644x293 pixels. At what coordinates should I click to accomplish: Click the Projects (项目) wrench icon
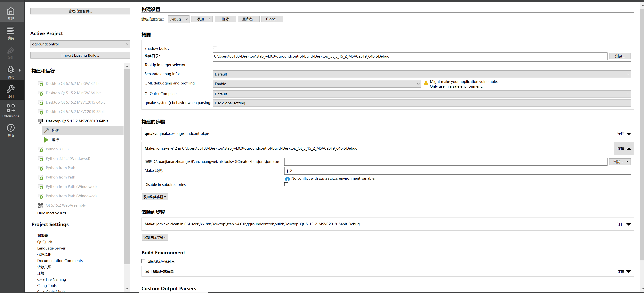[x=11, y=89]
